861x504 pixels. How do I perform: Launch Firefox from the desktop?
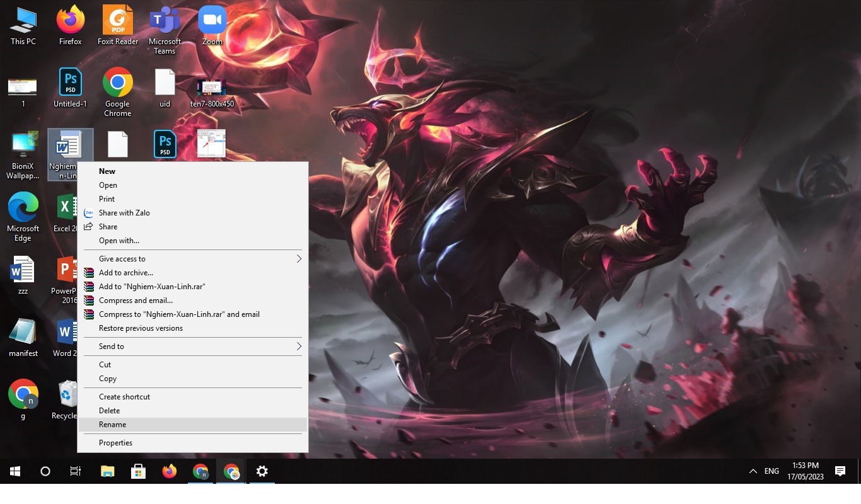(x=71, y=26)
